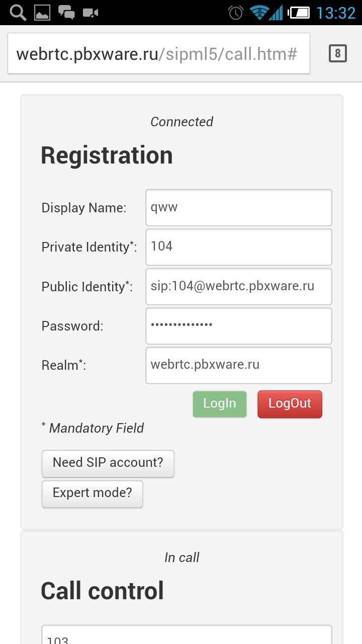Tap the search magnifier icon in status bar
The height and width of the screenshot is (644, 362).
[18, 13]
